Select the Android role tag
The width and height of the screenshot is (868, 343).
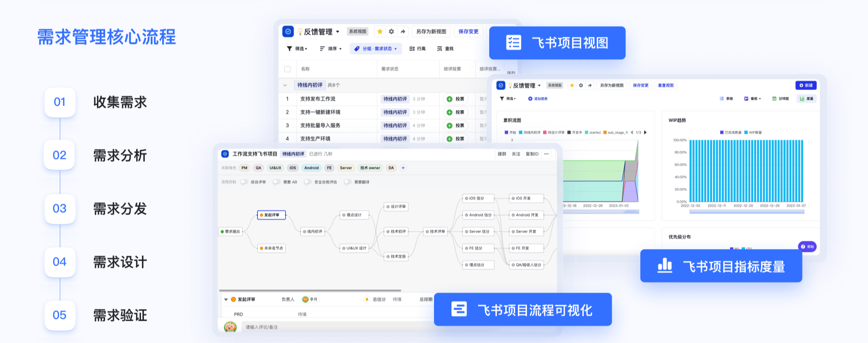click(311, 168)
